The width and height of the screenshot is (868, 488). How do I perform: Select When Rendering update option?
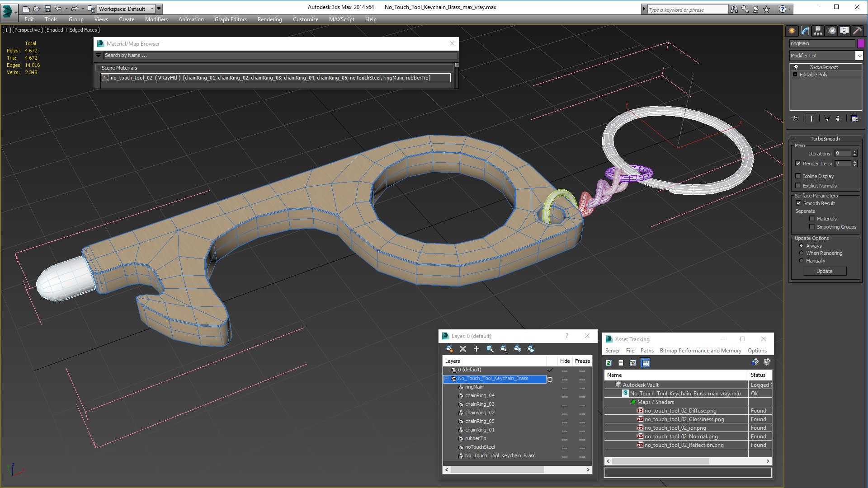tap(801, 253)
